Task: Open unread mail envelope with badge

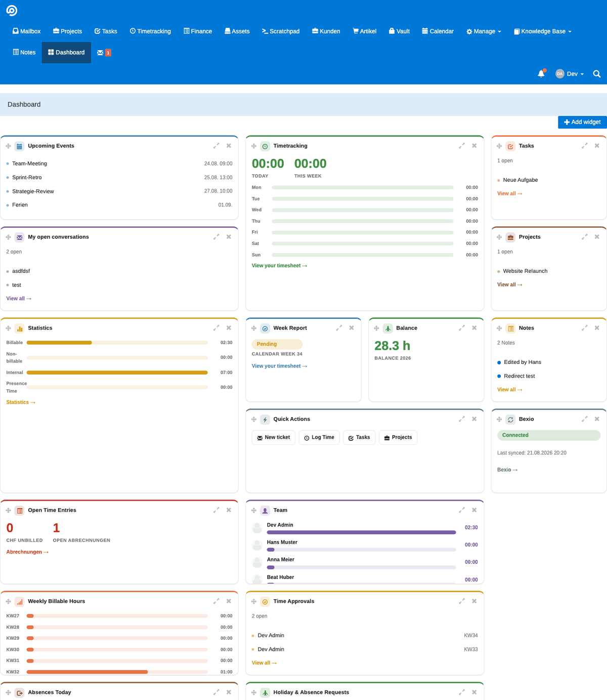Action: pyautogui.click(x=104, y=53)
